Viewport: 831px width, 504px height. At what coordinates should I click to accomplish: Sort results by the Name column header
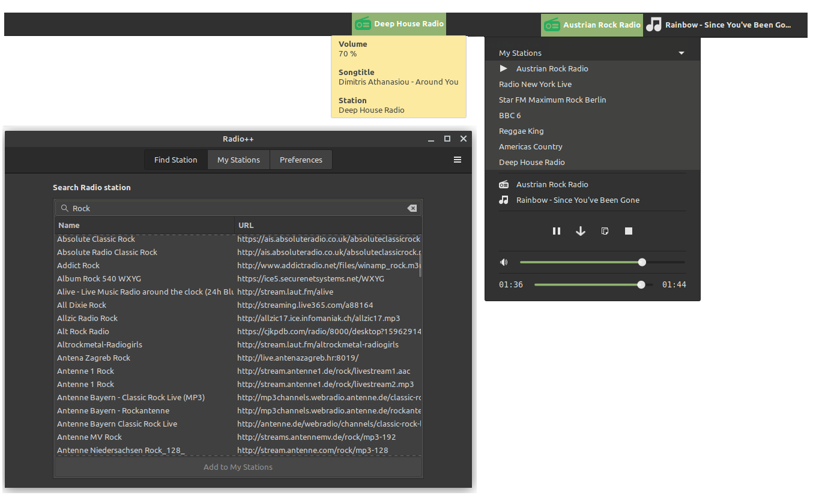click(x=145, y=225)
